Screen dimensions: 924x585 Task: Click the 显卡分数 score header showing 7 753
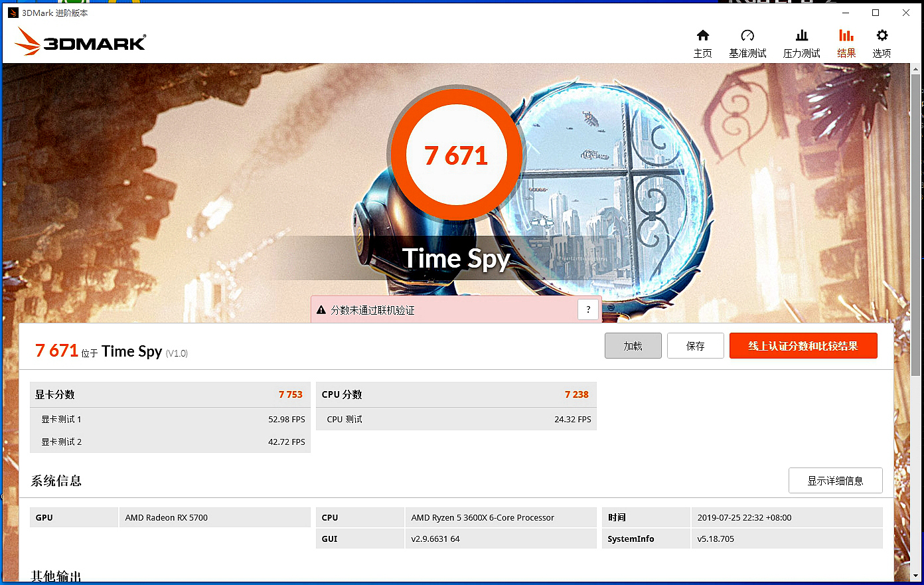click(290, 394)
